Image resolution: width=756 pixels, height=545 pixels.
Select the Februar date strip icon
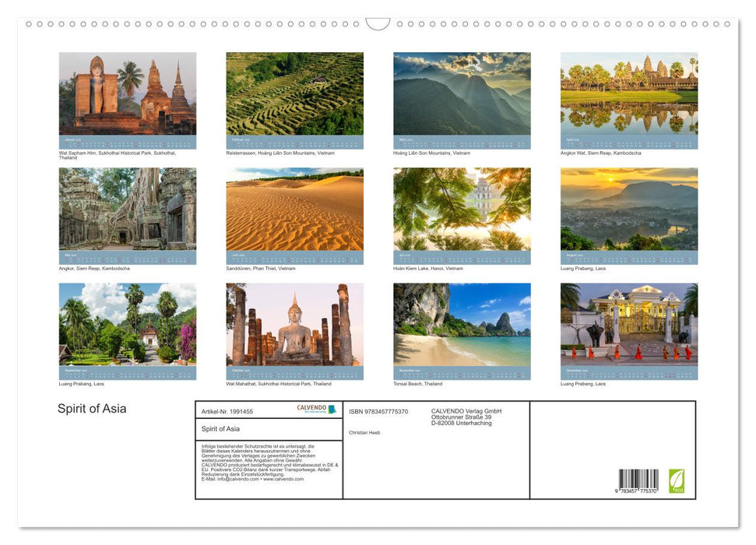[294, 141]
